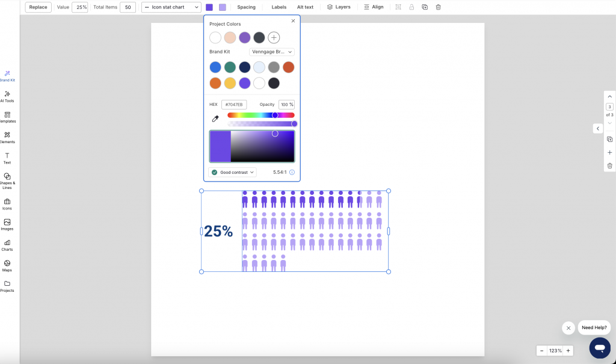This screenshot has width=616, height=364.
Task: Open the Brand Kit panel
Action: click(7, 75)
